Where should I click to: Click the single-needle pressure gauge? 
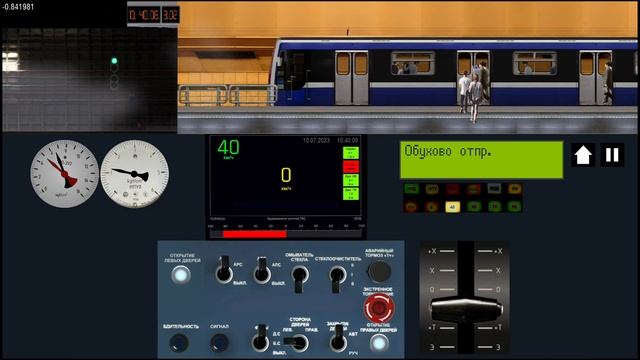click(135, 174)
